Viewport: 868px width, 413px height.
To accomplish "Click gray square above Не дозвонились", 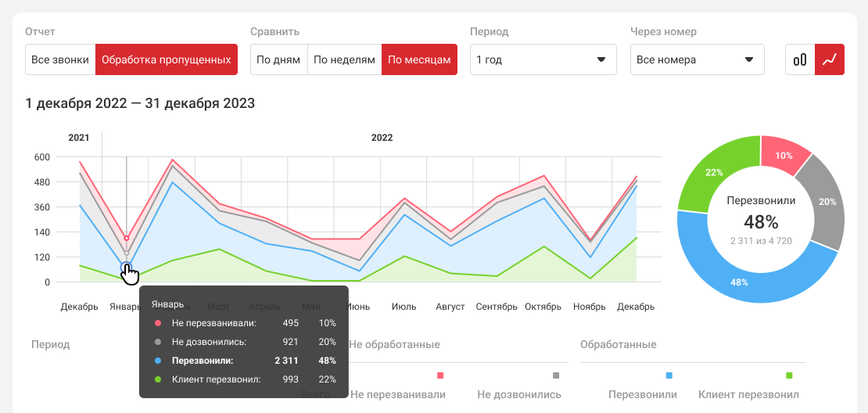I will [x=556, y=376].
